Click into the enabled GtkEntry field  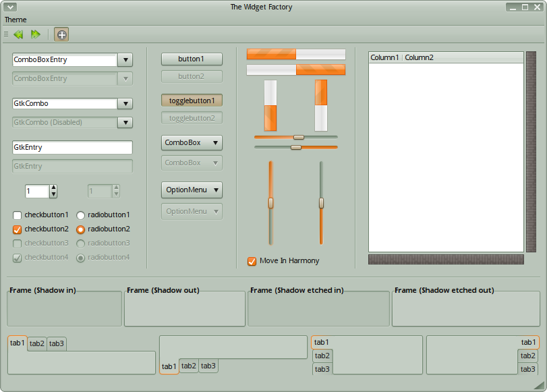click(72, 147)
